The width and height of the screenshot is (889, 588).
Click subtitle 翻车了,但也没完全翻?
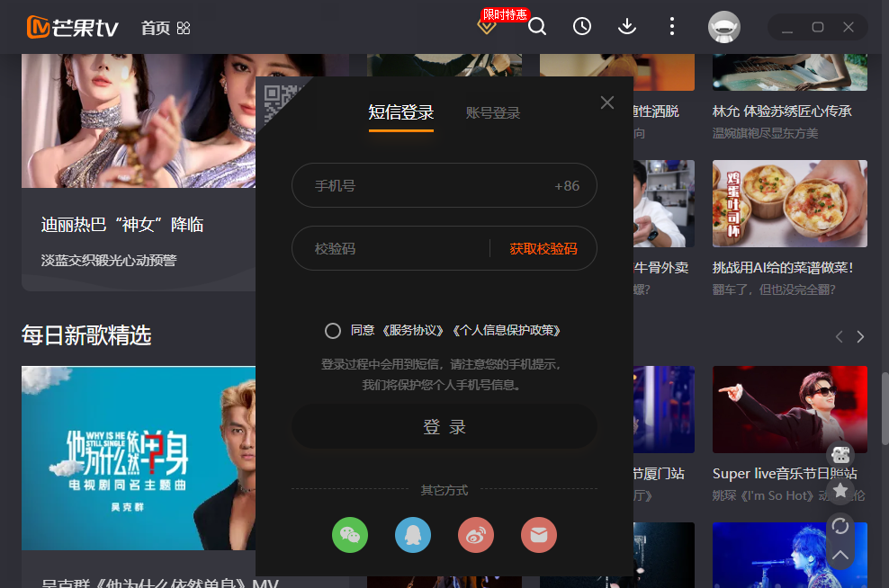click(x=774, y=290)
